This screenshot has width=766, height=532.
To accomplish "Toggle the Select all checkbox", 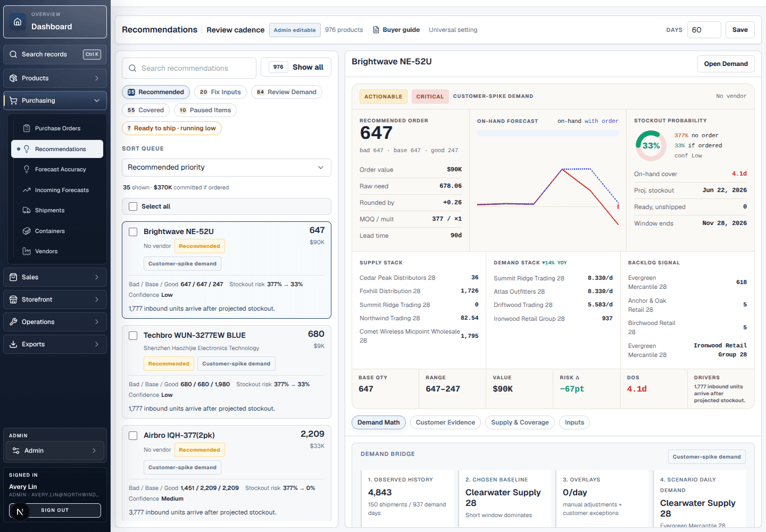I will tap(133, 206).
